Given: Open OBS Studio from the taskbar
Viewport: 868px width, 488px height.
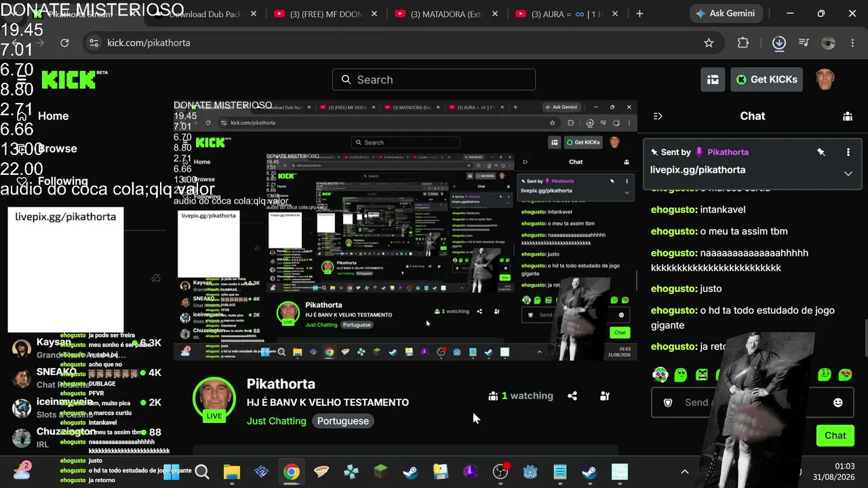Looking at the screenshot, I should tap(500, 472).
